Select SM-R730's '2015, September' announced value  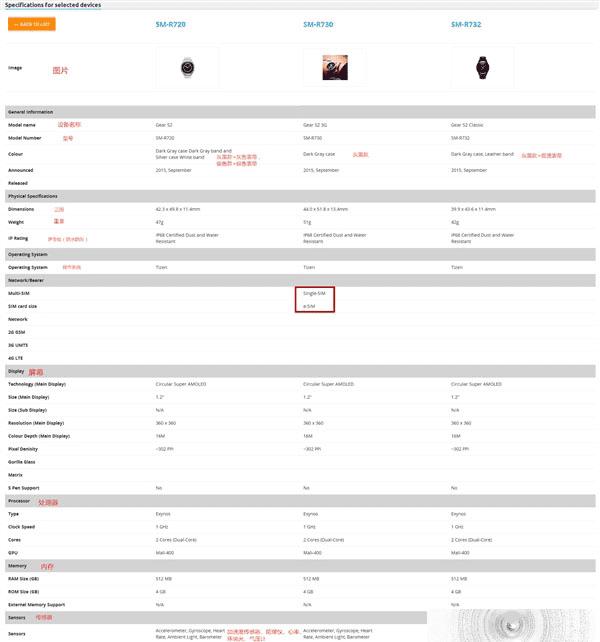pos(321,170)
